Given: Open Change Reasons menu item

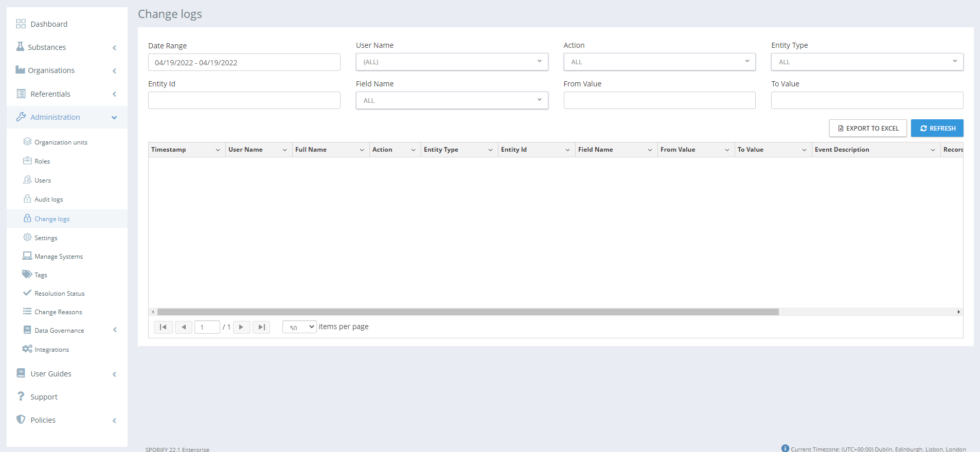Looking at the screenshot, I should coord(58,312).
